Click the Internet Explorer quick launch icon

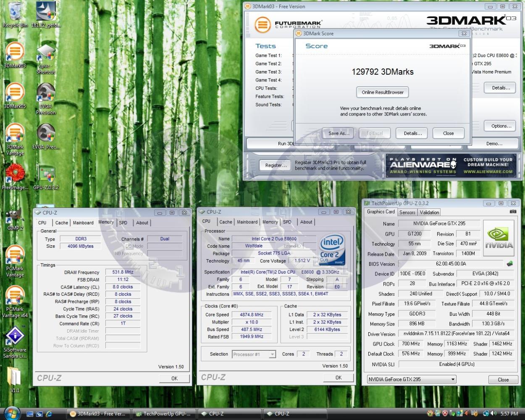click(49, 414)
